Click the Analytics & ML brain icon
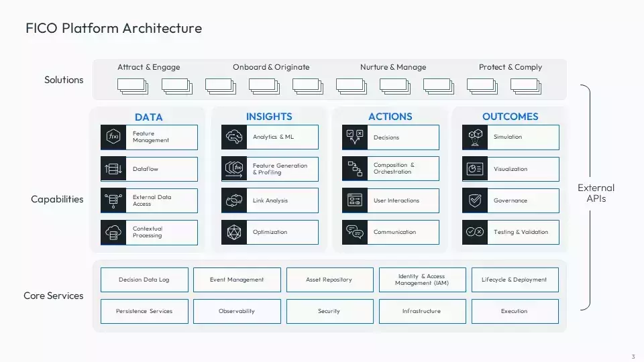644x362 pixels. tap(233, 137)
